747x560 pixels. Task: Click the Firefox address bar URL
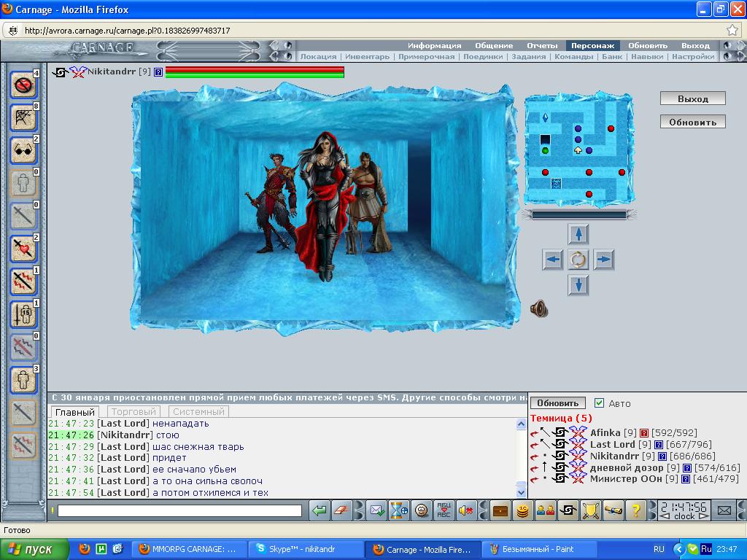(x=127, y=31)
